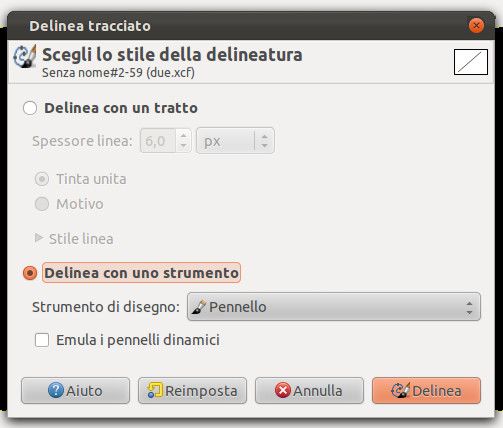The image size is (503, 428).
Task: Open the px unit dropdown
Action: (x=235, y=141)
